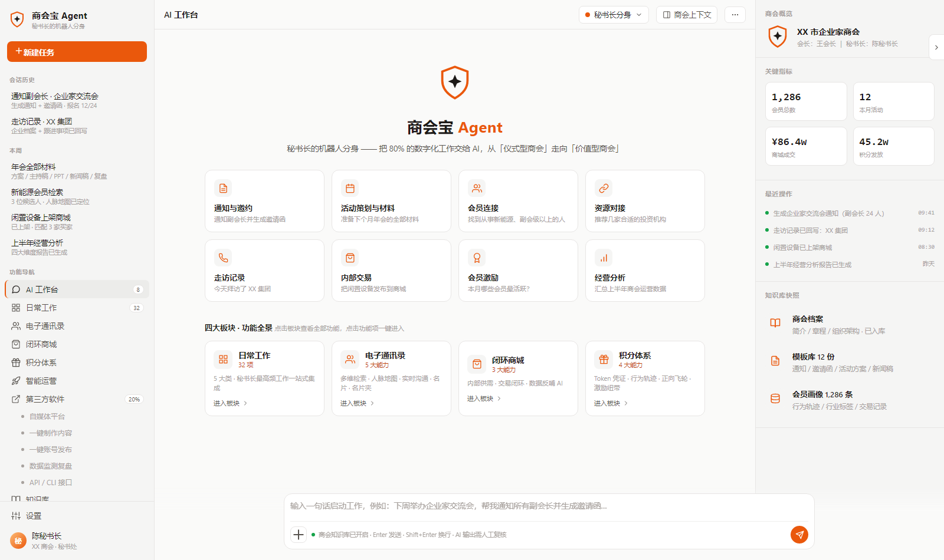944x560 pixels.
Task: Click the 通知与邀约 document icon
Action: click(x=223, y=189)
